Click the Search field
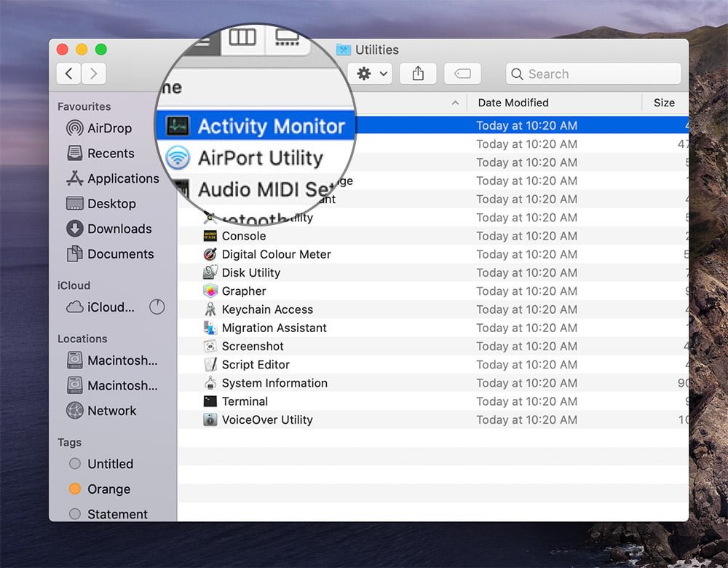728x568 pixels. pos(593,74)
